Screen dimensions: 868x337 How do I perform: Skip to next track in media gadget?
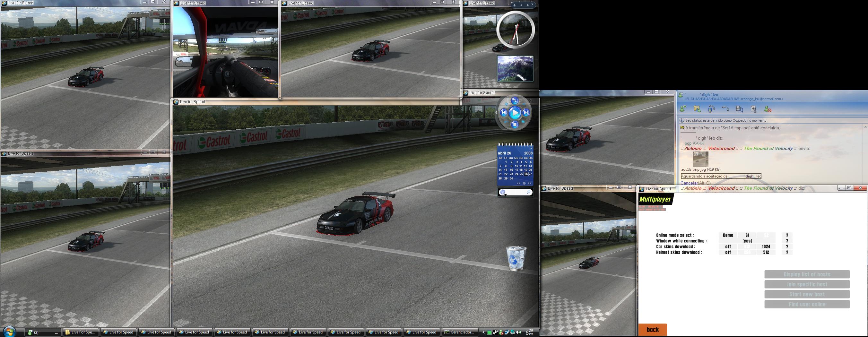pos(526,113)
